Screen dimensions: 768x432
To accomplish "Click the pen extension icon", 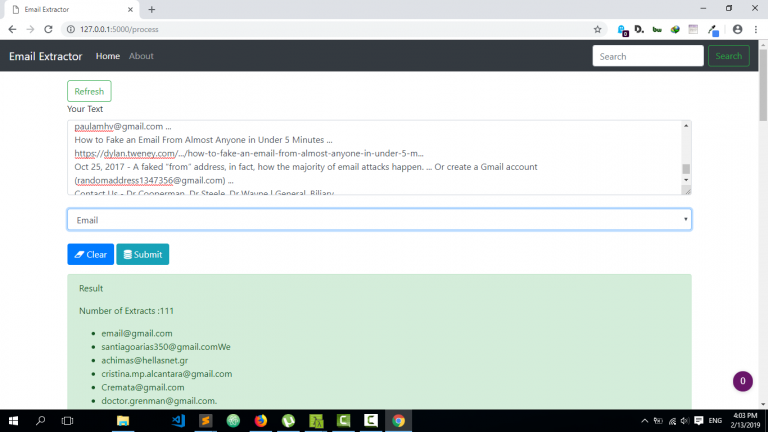I will [713, 30].
